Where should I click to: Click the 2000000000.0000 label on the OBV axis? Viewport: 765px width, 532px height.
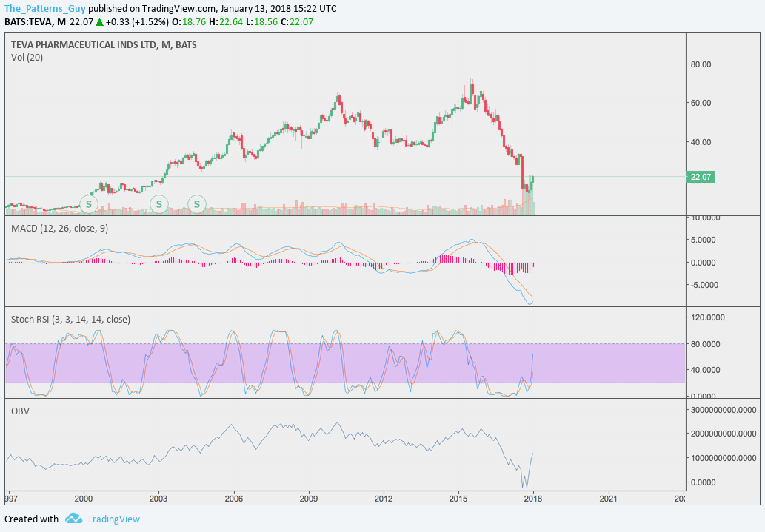(x=724, y=434)
